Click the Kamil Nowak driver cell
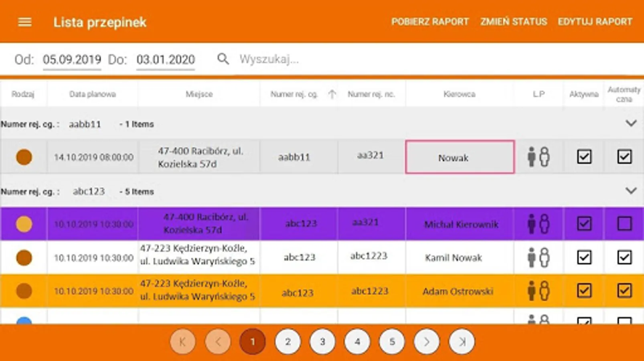The width and height of the screenshot is (644, 361). pos(460,258)
